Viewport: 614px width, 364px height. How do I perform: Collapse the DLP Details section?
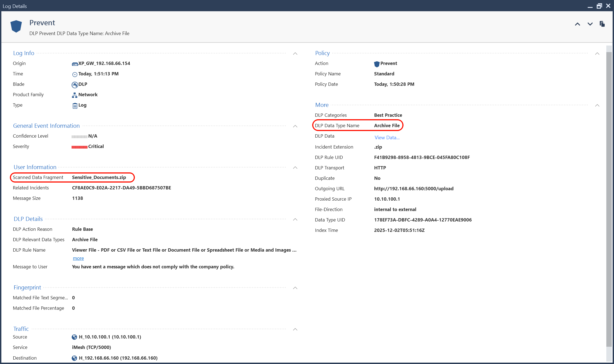[x=295, y=220]
